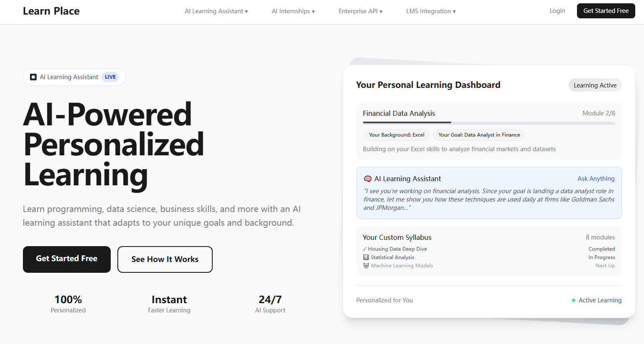The image size is (644, 344).
Task: Click the brain icon beside AI Learning Assistant
Action: point(368,178)
